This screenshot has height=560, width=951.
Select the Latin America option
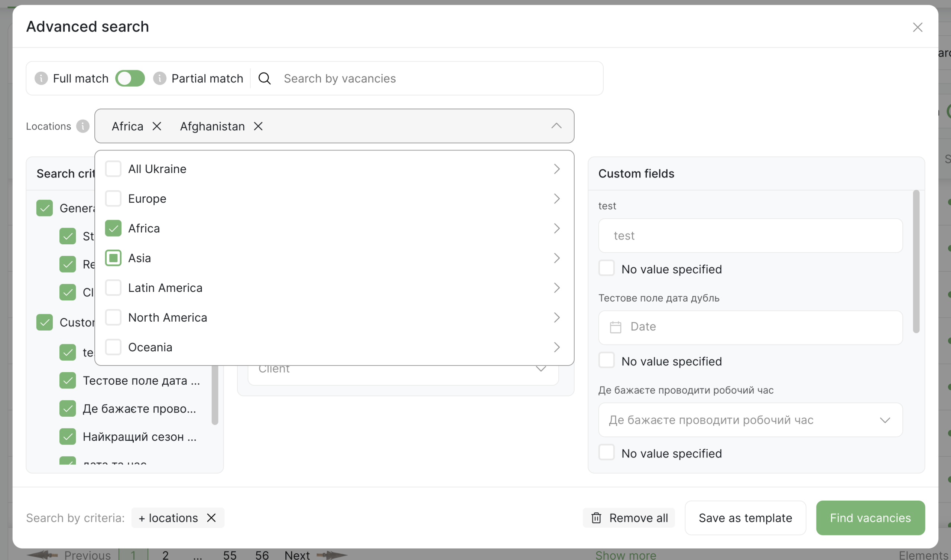pyautogui.click(x=165, y=288)
